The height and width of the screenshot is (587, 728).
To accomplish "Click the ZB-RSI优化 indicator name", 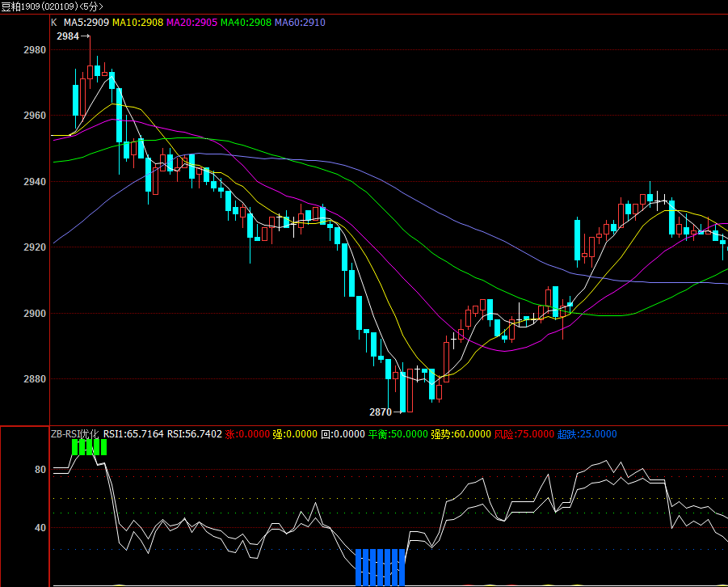I will pyautogui.click(x=75, y=433).
